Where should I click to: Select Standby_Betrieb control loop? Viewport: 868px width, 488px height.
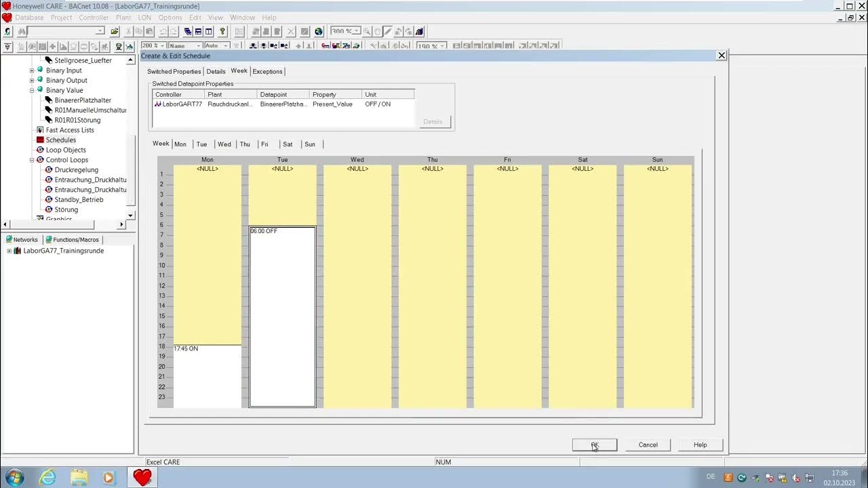pyautogui.click(x=79, y=200)
